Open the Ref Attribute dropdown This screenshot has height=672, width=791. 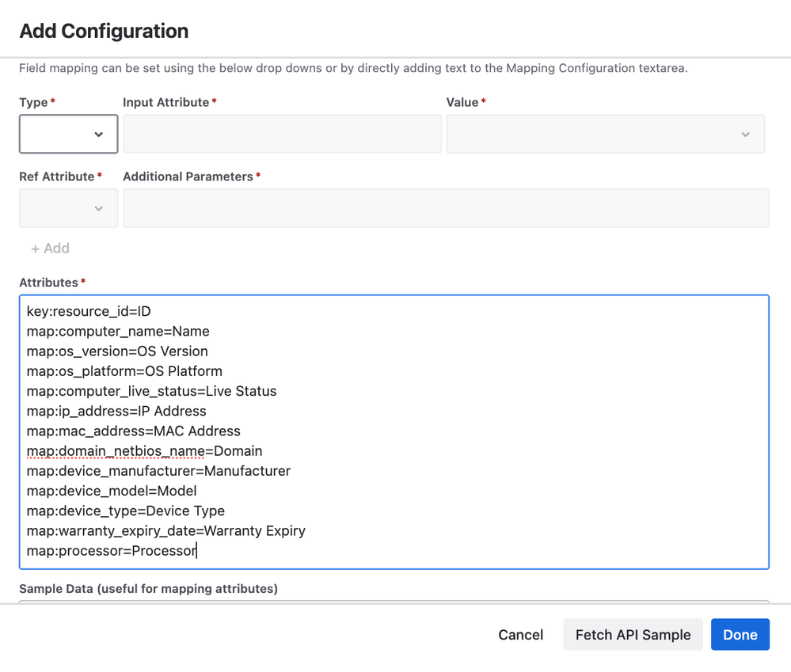69,208
